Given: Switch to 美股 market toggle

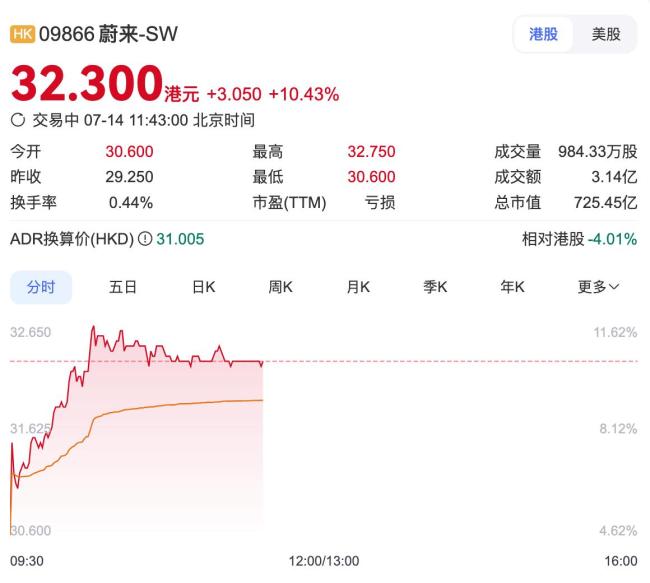Looking at the screenshot, I should pos(606,34).
